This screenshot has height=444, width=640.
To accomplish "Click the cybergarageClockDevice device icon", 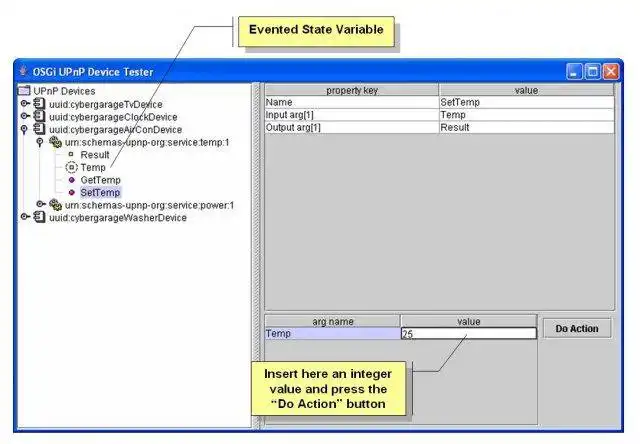I will click(x=39, y=116).
